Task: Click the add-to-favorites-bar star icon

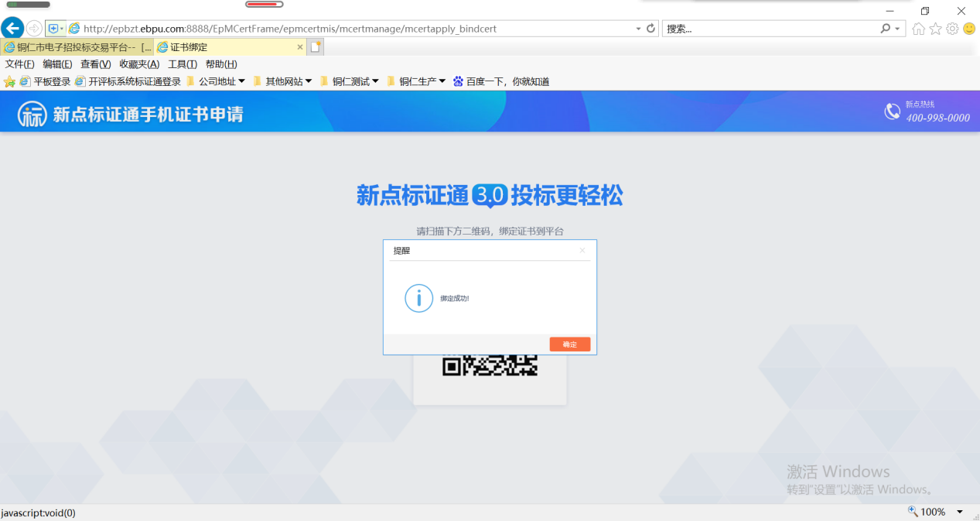Action: [10, 81]
